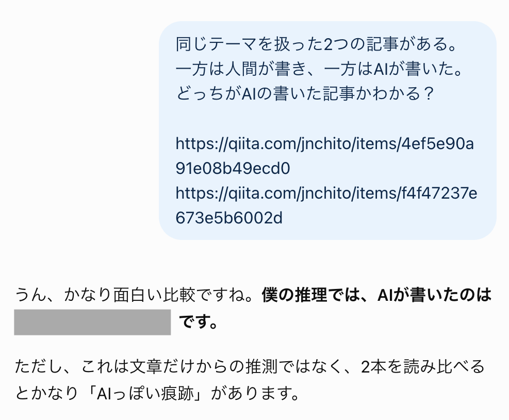Click the wrapped URL text 673e5b6002d
The height and width of the screenshot is (420, 509).
pos(229,218)
